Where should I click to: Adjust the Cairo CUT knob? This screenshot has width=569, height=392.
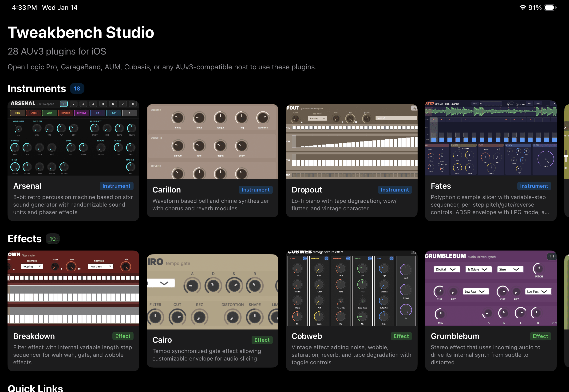coord(177,317)
